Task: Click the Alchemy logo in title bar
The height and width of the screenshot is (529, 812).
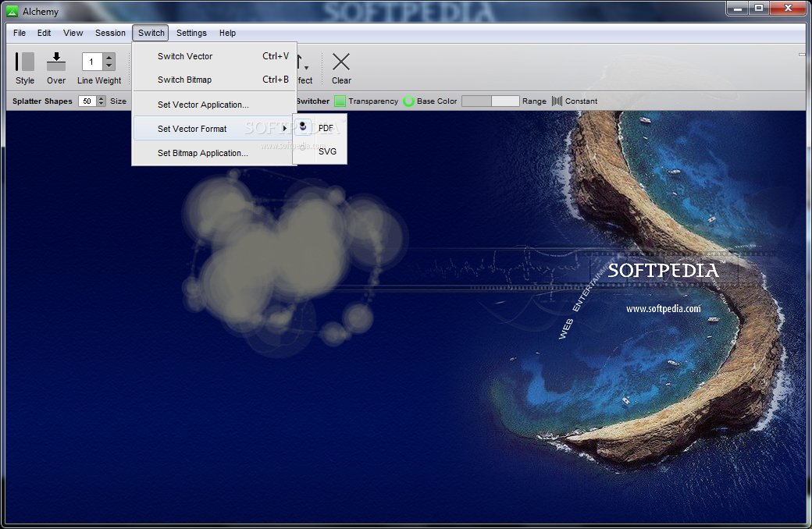Action: pos(12,11)
